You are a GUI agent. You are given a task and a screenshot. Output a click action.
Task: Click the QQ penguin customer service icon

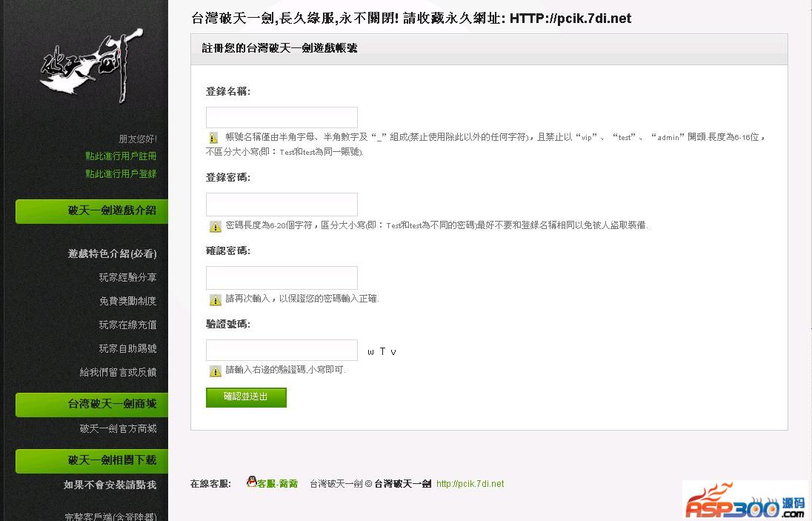[252, 482]
